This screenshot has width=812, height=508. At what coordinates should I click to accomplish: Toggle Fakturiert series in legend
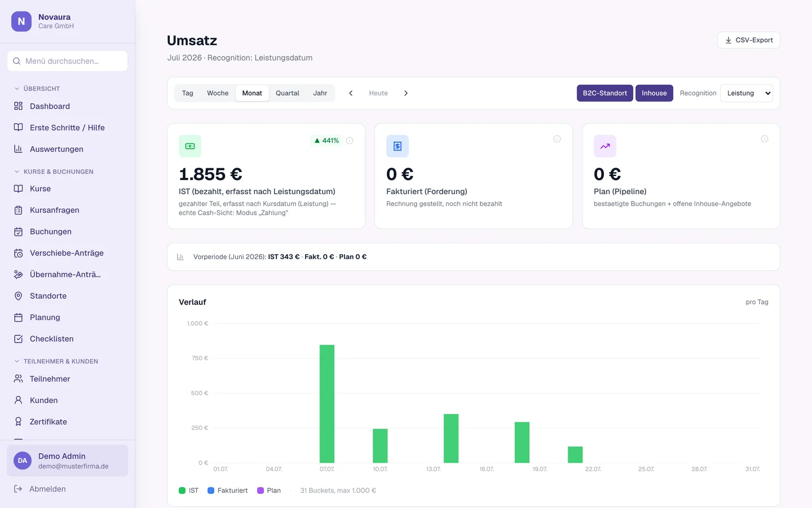point(228,491)
